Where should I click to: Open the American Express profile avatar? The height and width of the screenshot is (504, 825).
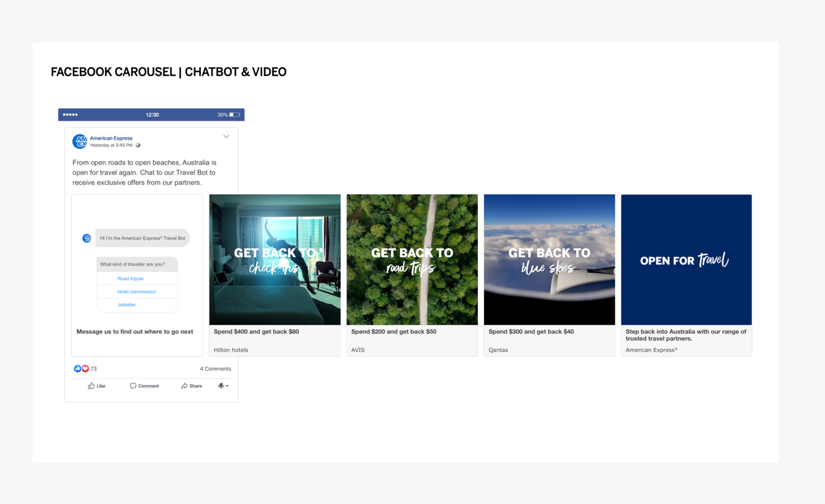tap(80, 141)
